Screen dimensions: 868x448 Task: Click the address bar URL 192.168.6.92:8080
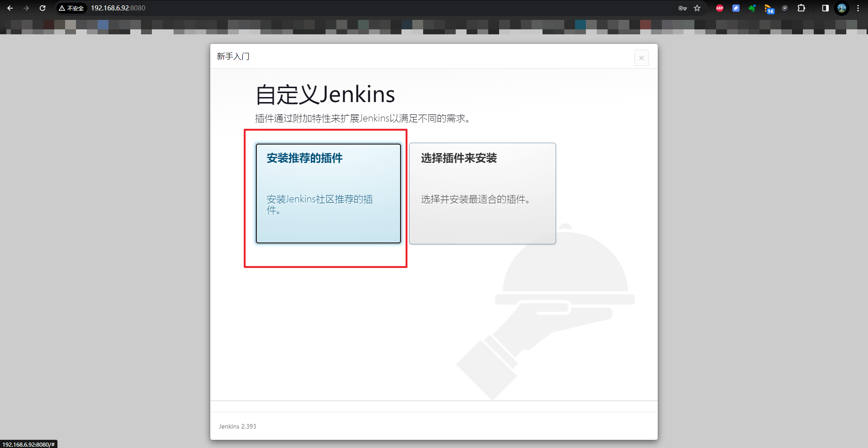point(118,8)
